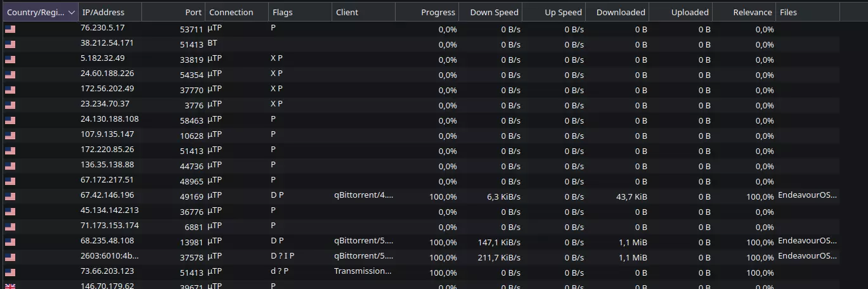
Task: Click US flag of peer 38.212.54.171
Action: click(x=10, y=44)
